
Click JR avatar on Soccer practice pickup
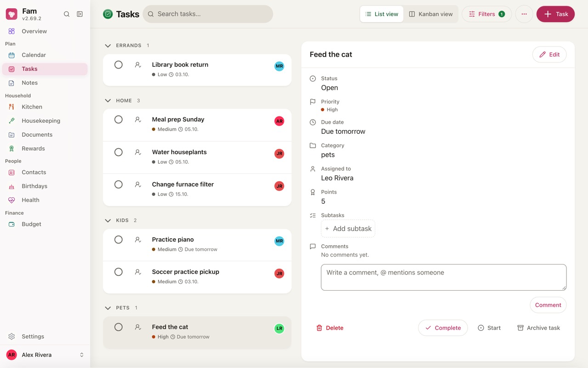[279, 273]
